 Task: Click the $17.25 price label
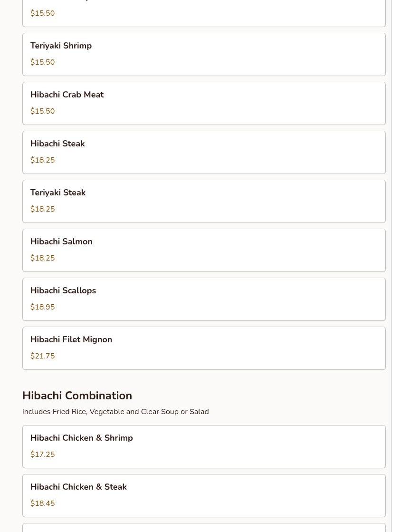click(42, 455)
